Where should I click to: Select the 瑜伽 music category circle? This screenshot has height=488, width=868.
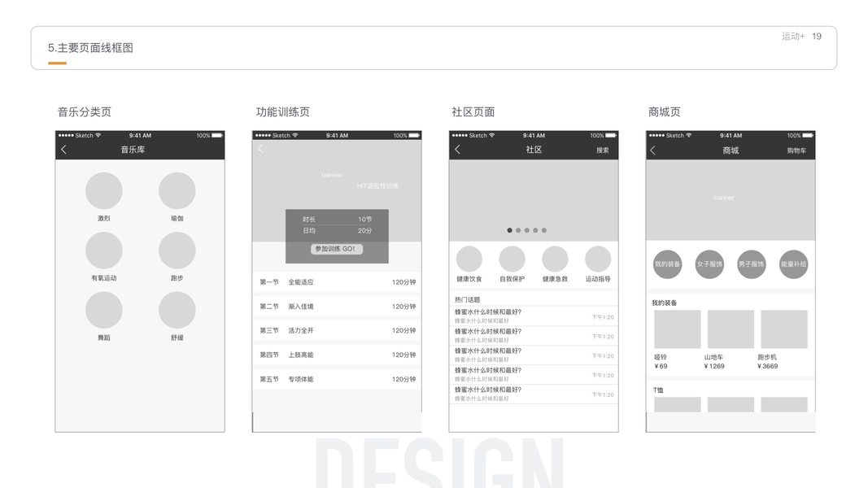tap(177, 191)
